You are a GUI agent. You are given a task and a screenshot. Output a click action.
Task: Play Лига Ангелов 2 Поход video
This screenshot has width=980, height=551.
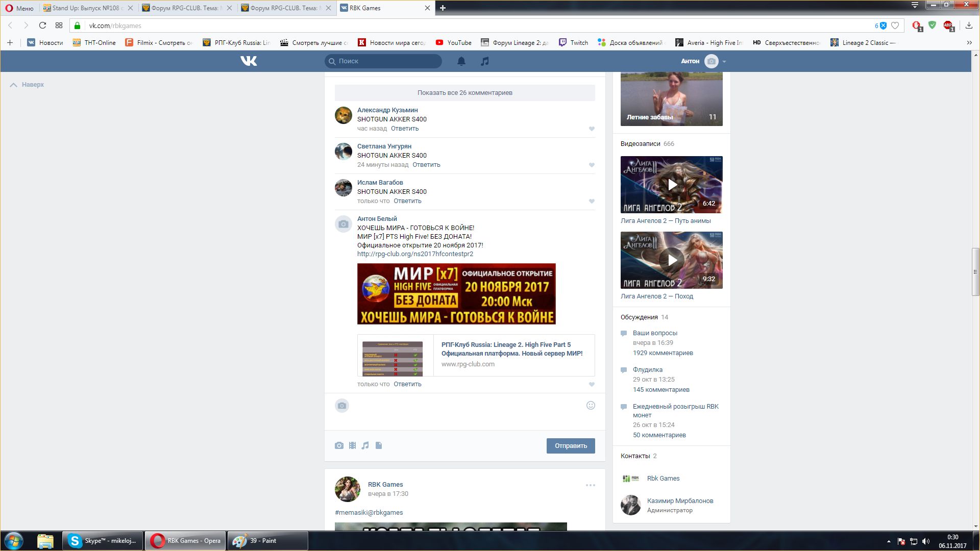click(x=671, y=260)
